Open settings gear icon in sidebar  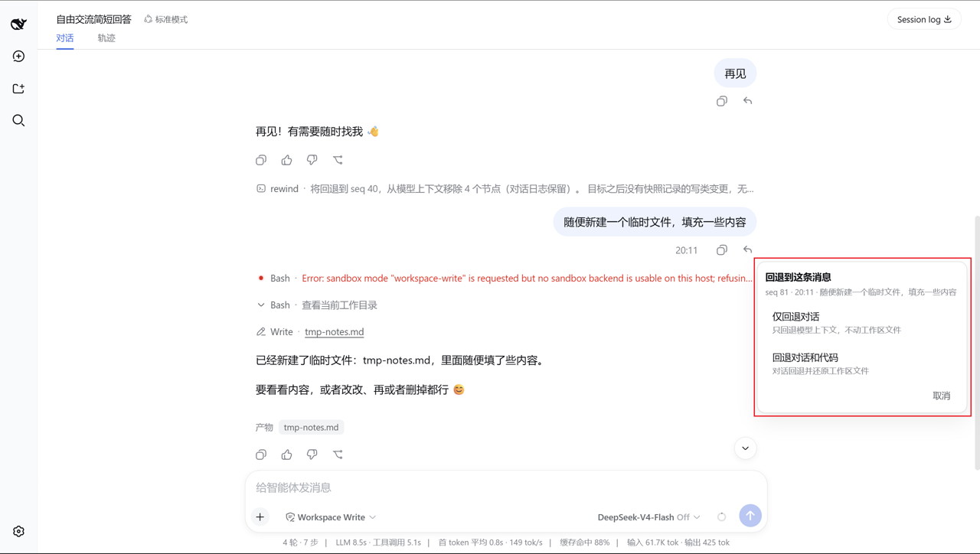18,531
